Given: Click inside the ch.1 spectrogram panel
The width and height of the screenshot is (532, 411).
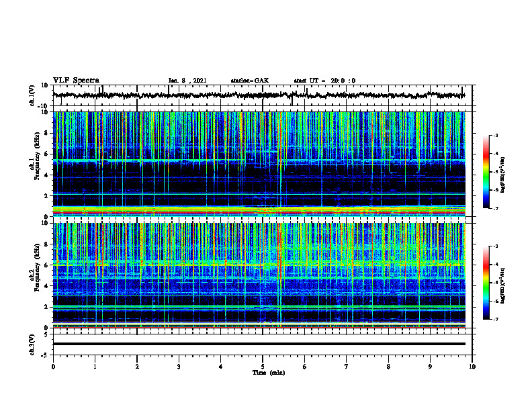Looking at the screenshot, I should [x=259, y=164].
